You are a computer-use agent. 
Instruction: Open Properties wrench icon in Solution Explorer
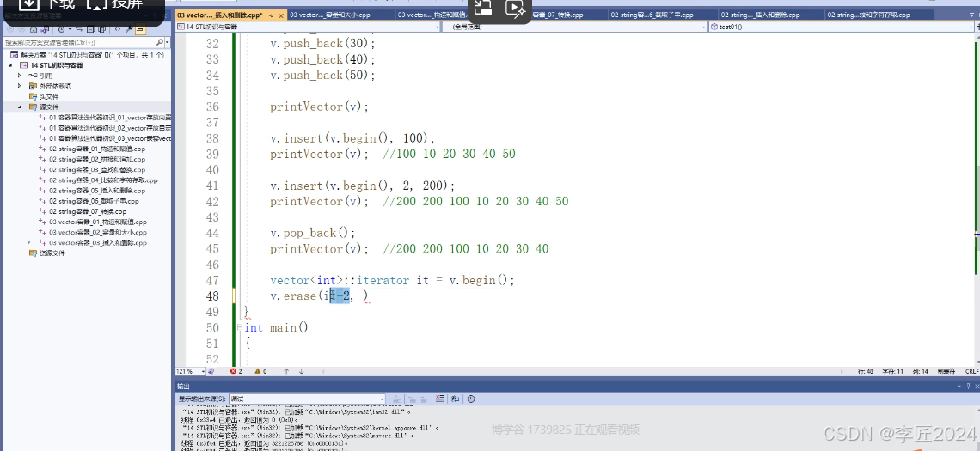pos(129,29)
